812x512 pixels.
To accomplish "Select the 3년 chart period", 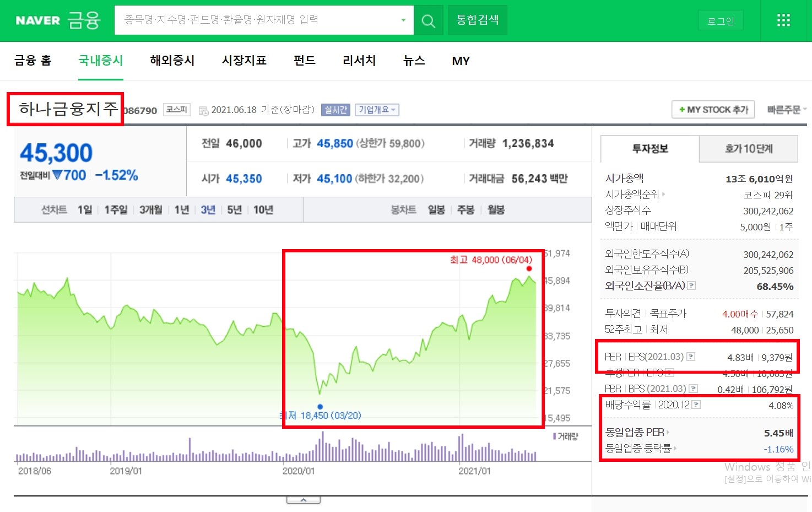I will (x=208, y=209).
